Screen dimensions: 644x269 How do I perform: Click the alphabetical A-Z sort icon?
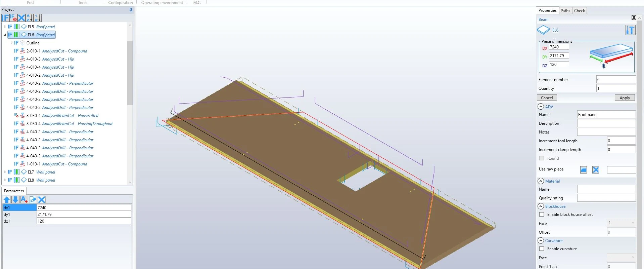pos(30,18)
